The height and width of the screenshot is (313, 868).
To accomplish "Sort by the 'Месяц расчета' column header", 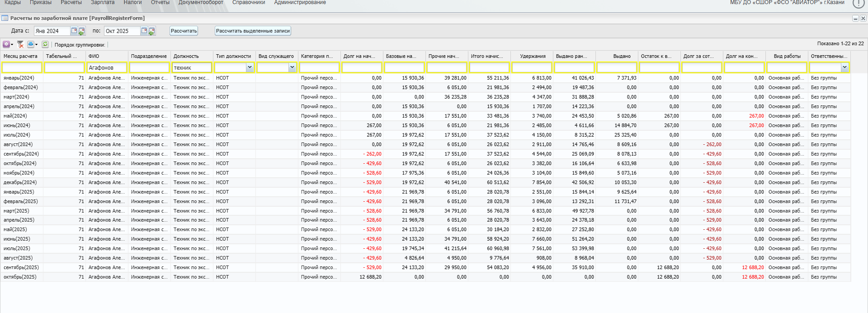I will pos(21,56).
